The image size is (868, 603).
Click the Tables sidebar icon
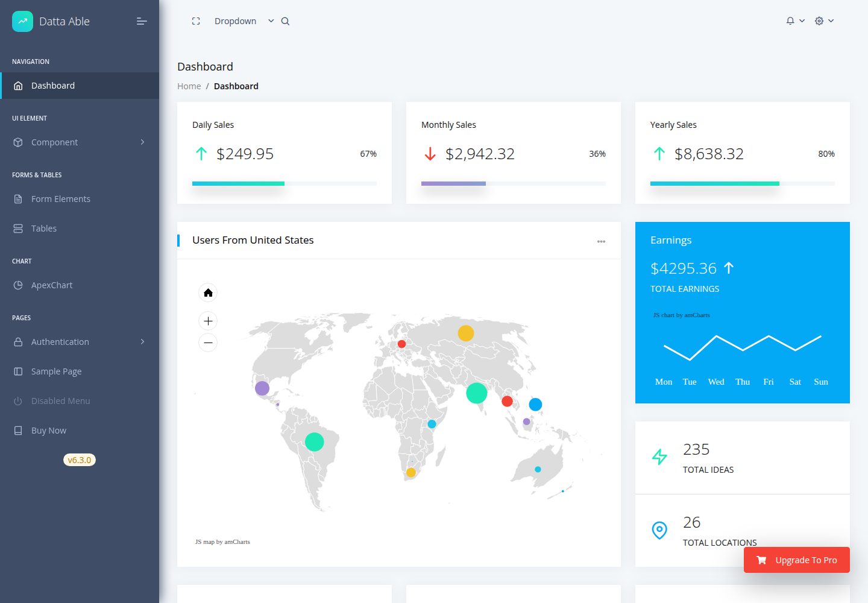(18, 229)
